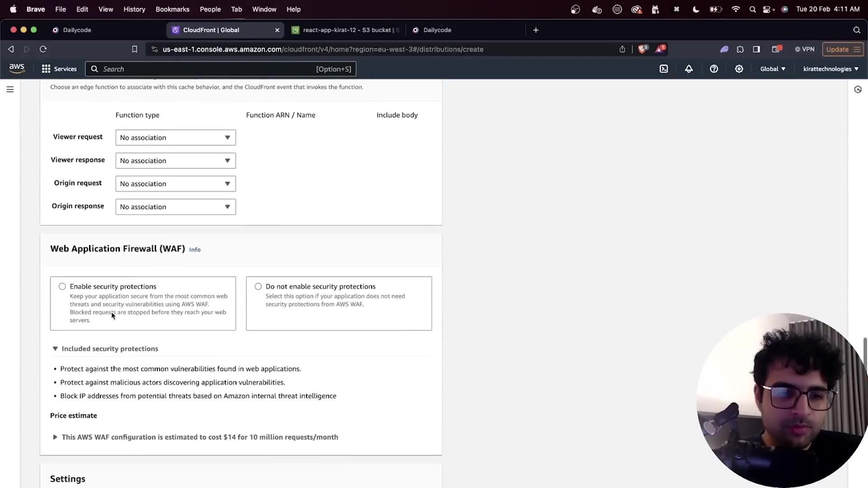Viewport: 868px width, 488px height.
Task: Open macOS Spotlight search icon
Action: click(x=752, y=9)
